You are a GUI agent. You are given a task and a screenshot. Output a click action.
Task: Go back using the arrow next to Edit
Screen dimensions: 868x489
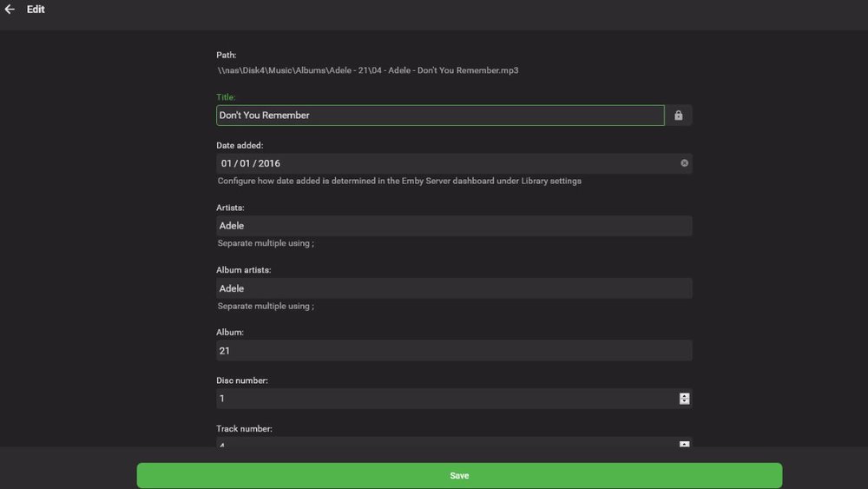[x=10, y=10]
